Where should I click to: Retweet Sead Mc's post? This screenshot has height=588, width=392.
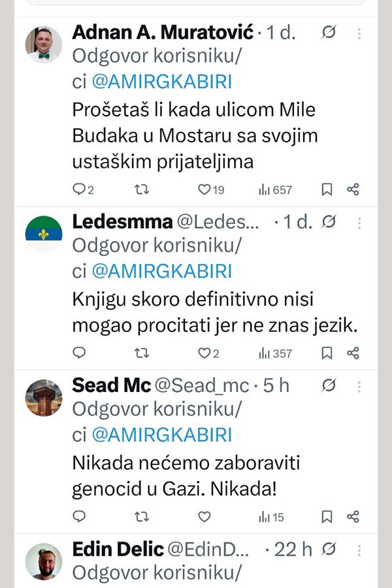click(x=141, y=517)
